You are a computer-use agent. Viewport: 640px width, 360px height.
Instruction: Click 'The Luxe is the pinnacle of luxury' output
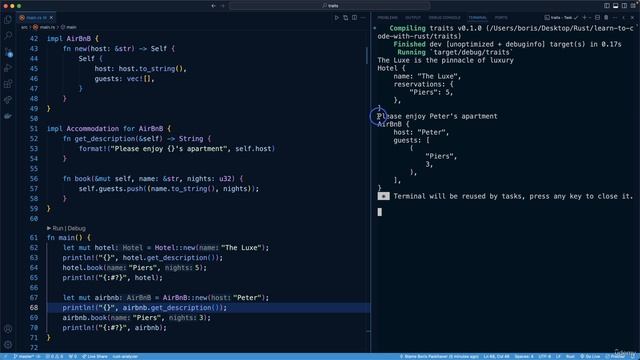click(445, 60)
